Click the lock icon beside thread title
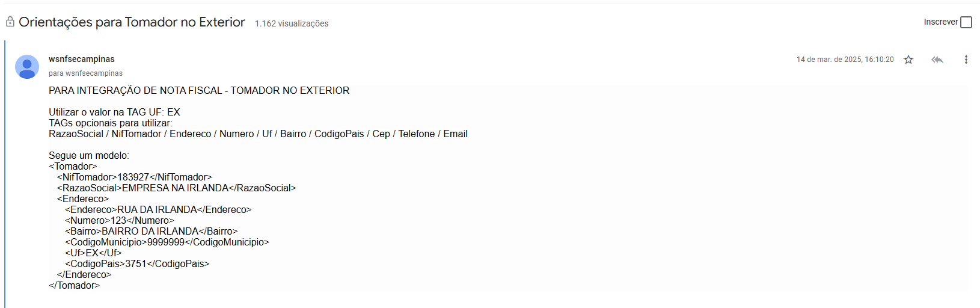 10,22
